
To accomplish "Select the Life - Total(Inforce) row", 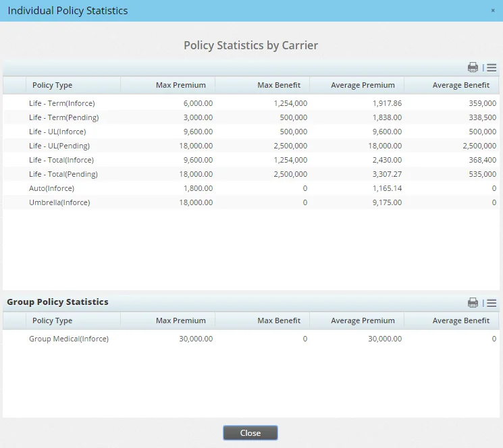I will tap(251, 160).
